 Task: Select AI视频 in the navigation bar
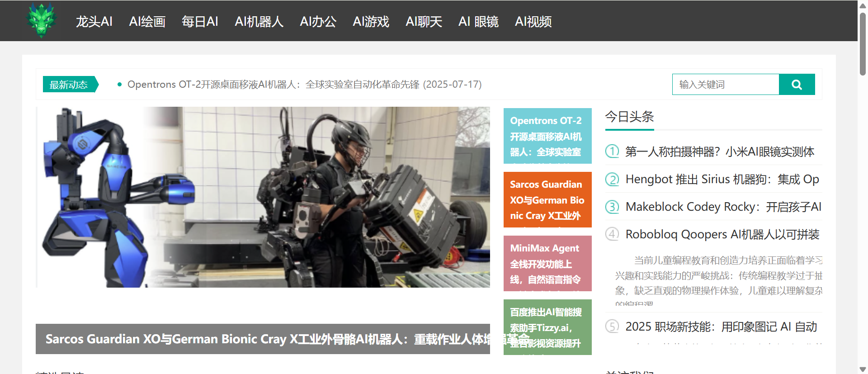point(533,21)
